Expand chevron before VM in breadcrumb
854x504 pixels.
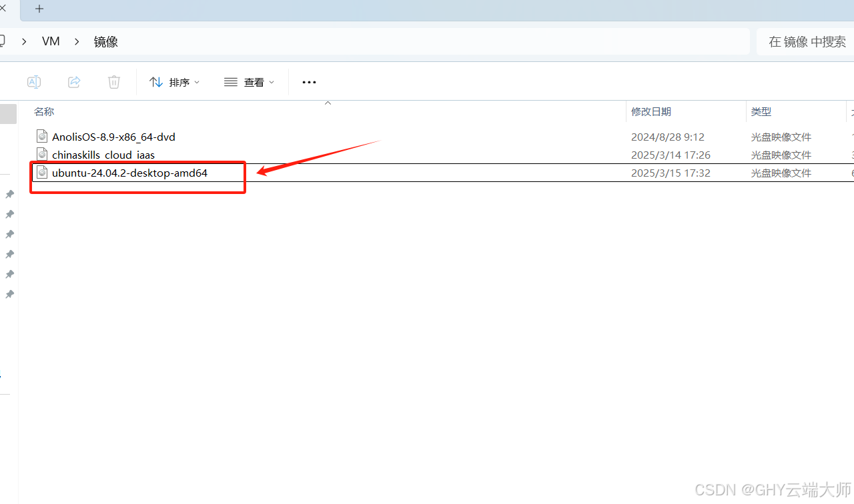pyautogui.click(x=24, y=41)
